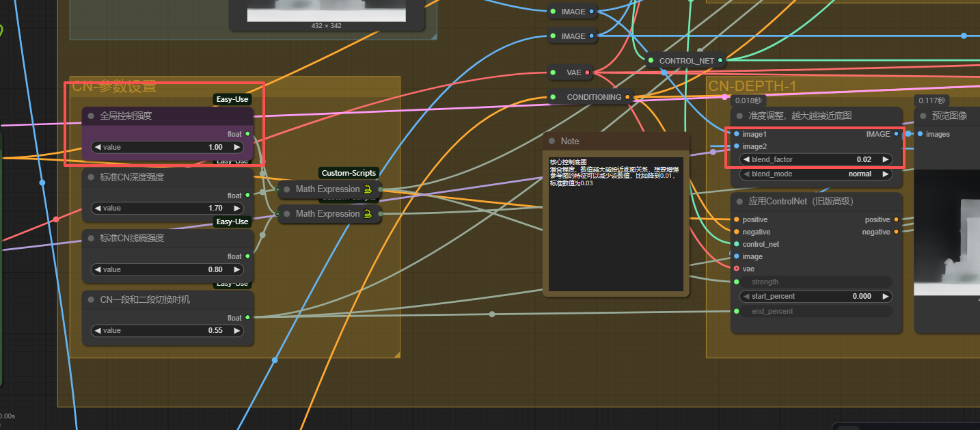Select the CN-DEPTH-1 group title
Viewport: 980px width, 430px height.
[752, 86]
